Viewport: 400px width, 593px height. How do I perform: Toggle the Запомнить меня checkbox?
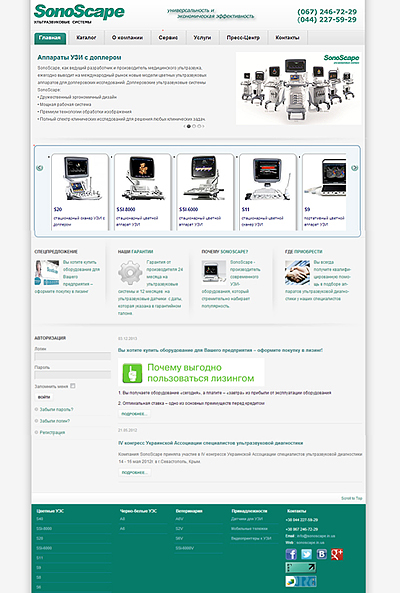pos(73,386)
